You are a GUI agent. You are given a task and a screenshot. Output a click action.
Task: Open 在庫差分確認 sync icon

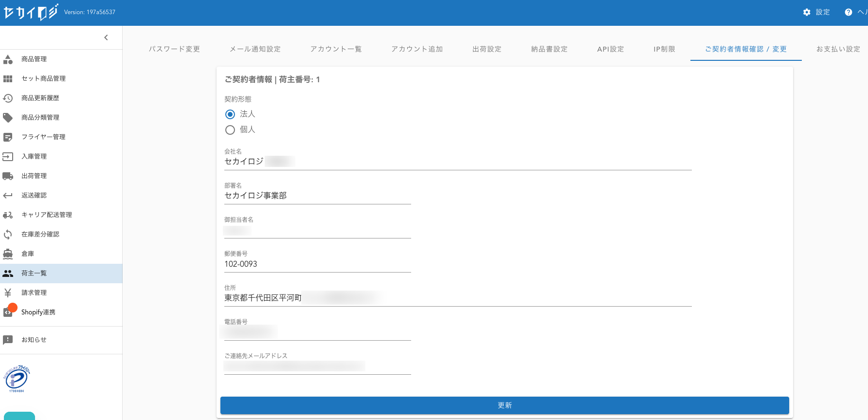8,235
